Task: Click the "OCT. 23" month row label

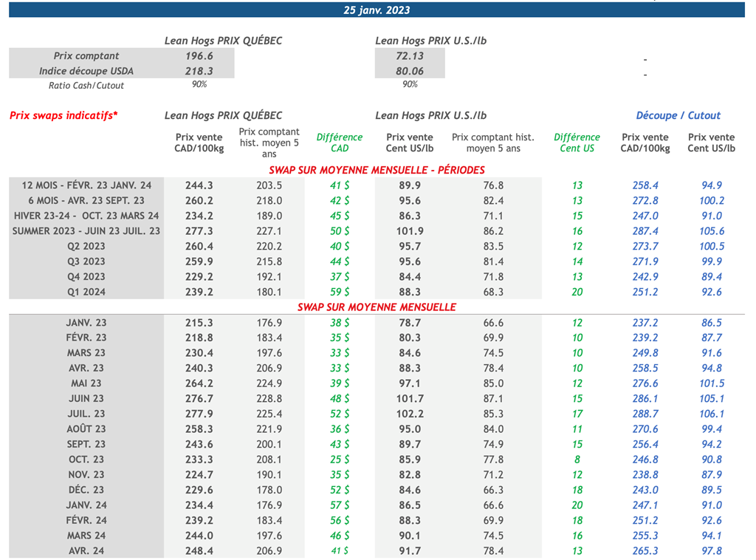Action: tap(86, 460)
